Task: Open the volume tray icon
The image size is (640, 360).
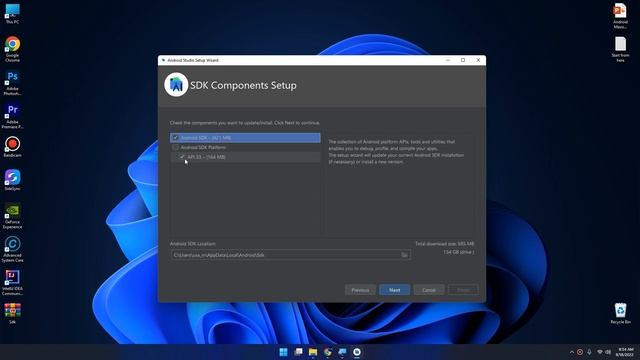Action: (x=608, y=352)
